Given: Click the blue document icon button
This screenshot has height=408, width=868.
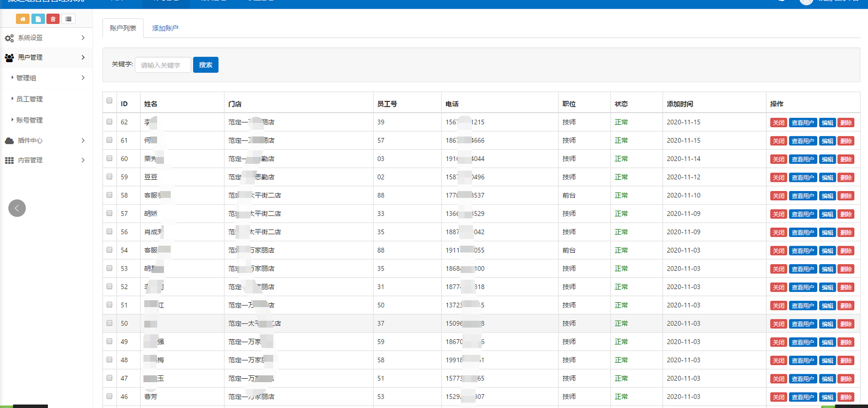Looking at the screenshot, I should click(38, 19).
